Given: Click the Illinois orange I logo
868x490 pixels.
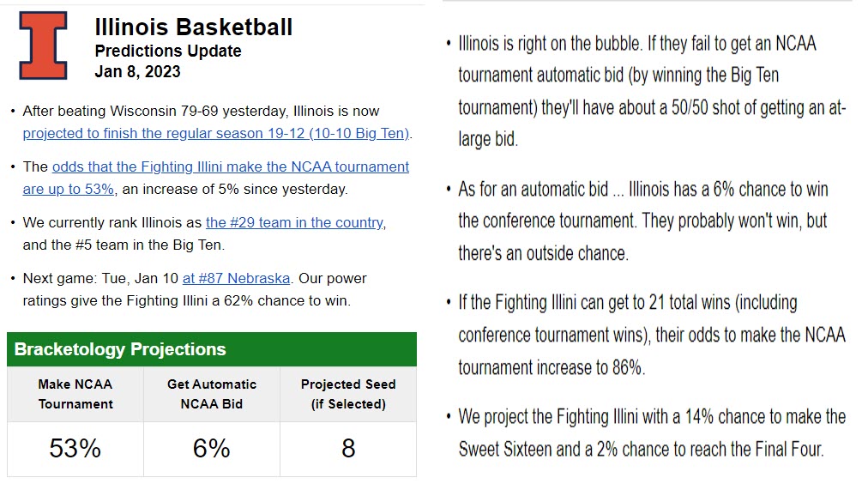Looking at the screenshot, I should point(43,46).
